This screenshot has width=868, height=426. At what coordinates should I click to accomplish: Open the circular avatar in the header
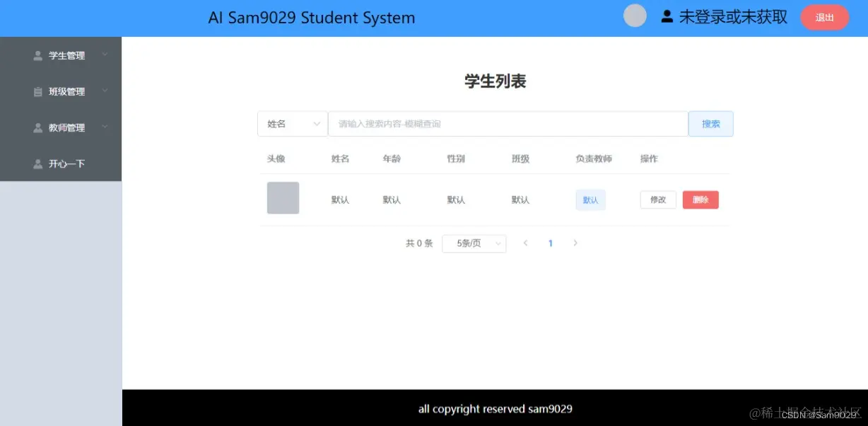[634, 15]
